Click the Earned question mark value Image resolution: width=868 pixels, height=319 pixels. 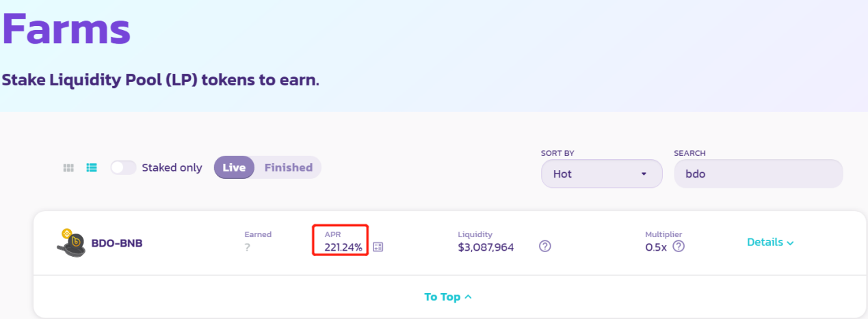(247, 247)
